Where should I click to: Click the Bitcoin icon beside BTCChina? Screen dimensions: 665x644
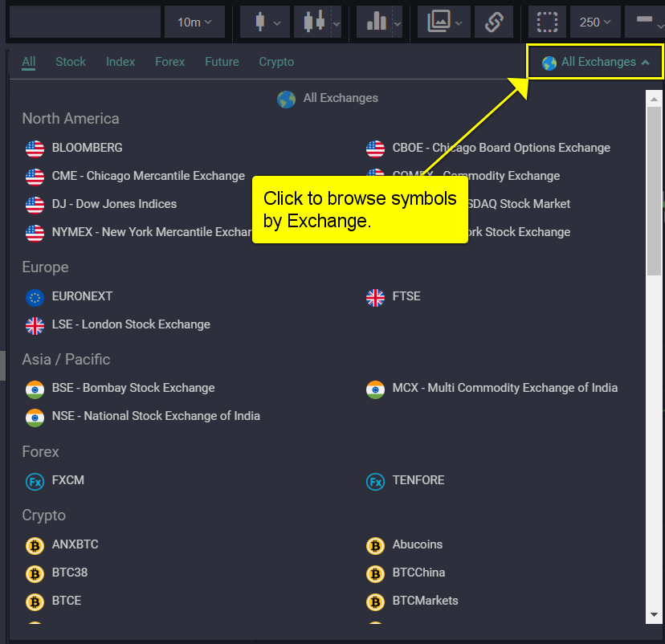375,573
